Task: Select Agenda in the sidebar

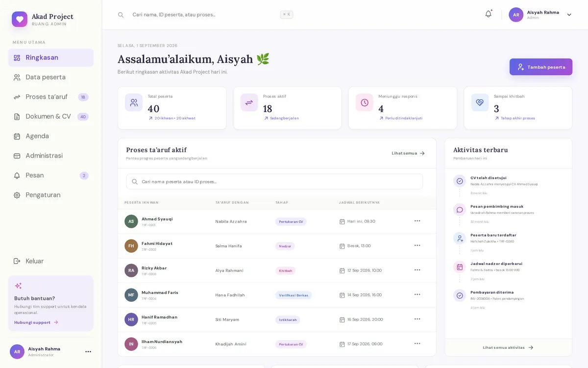Action: (x=51, y=136)
